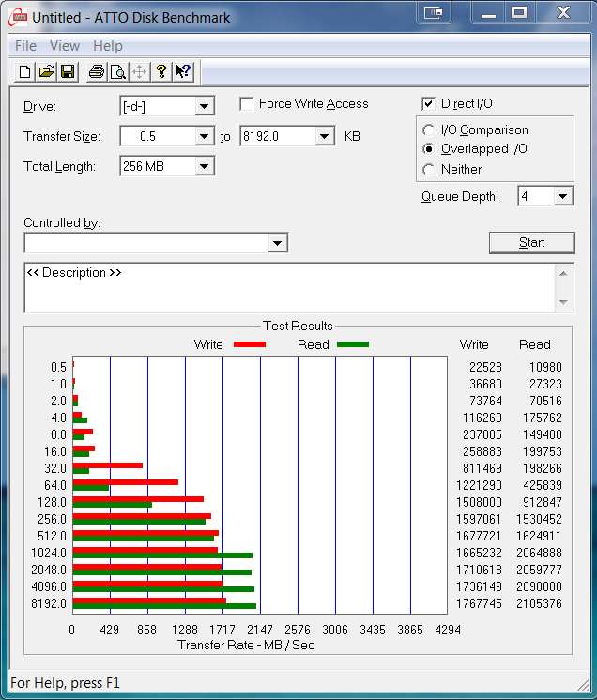Enable Force Write Access checkbox
The width and height of the screenshot is (597, 700).
(x=247, y=104)
